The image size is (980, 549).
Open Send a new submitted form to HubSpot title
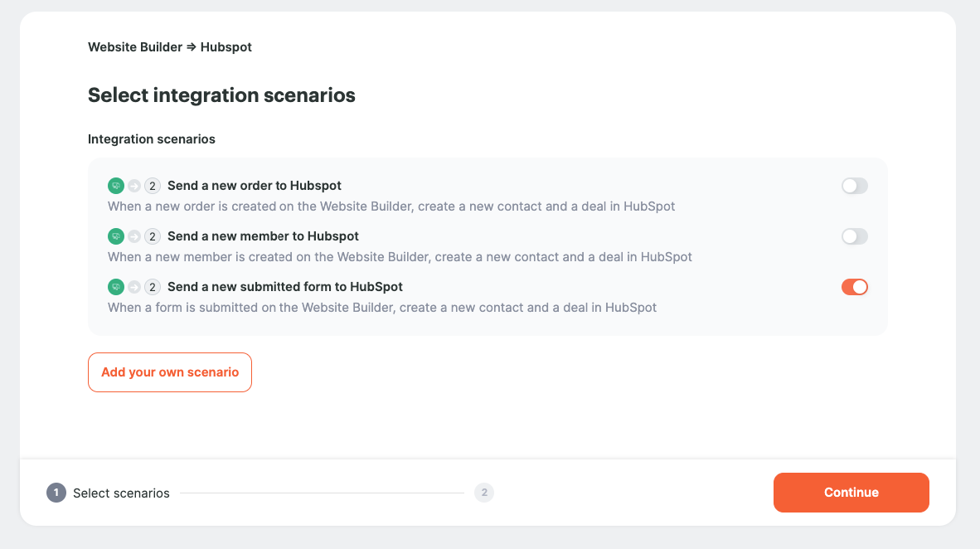coord(285,287)
